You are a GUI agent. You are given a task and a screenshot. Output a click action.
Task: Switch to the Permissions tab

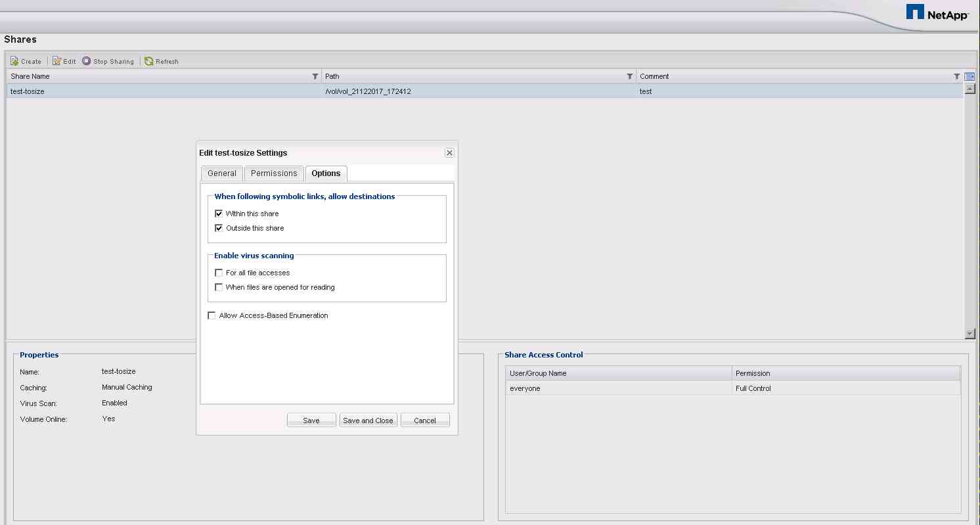[x=274, y=173]
